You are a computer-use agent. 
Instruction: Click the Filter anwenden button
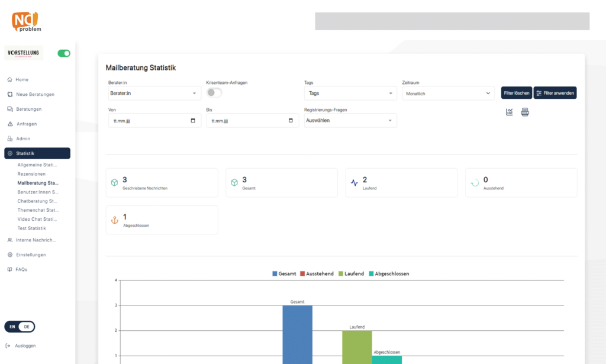[x=555, y=93]
